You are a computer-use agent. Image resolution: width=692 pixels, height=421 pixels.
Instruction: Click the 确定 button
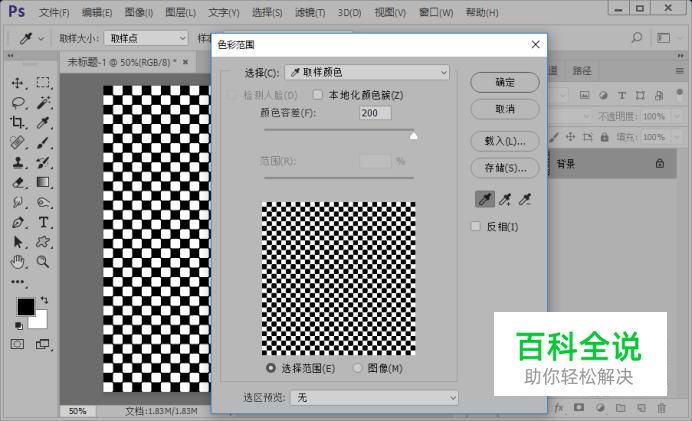pos(505,83)
